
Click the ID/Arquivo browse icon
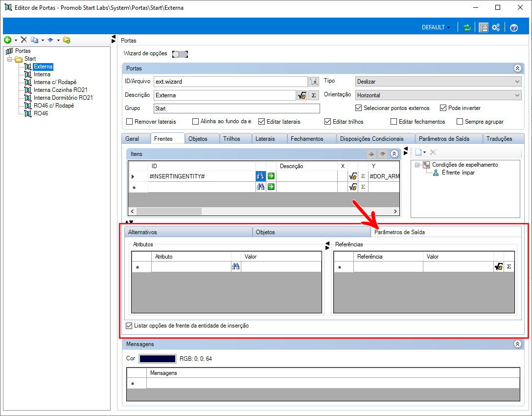pyautogui.click(x=314, y=82)
